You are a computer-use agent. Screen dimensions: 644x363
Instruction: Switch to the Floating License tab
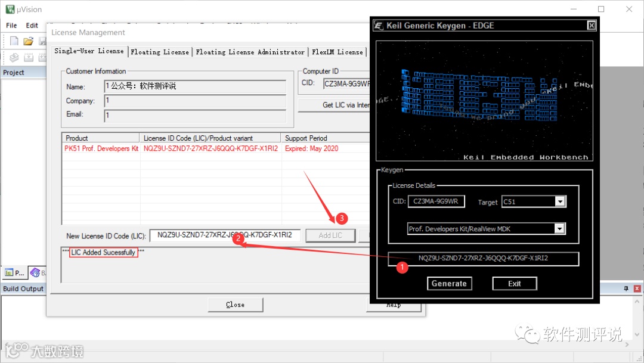point(160,52)
